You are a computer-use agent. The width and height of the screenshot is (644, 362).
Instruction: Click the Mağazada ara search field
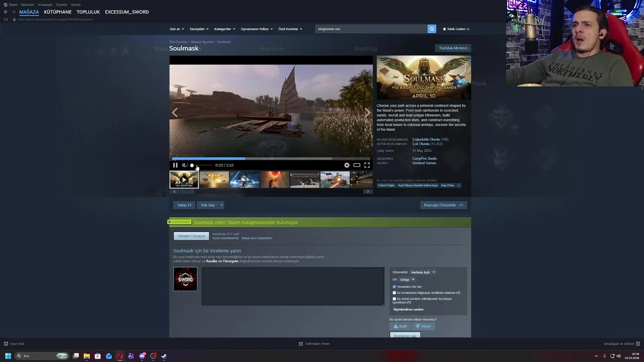(371, 29)
